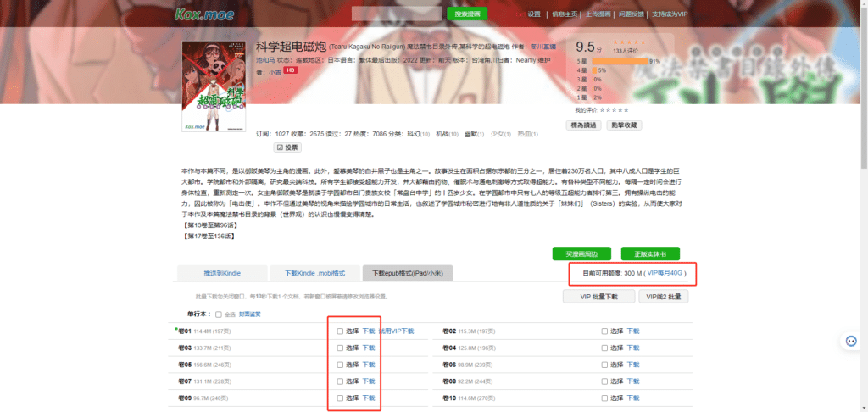Check 选择 box for 卷02
This screenshot has width=868, height=412.
point(604,331)
